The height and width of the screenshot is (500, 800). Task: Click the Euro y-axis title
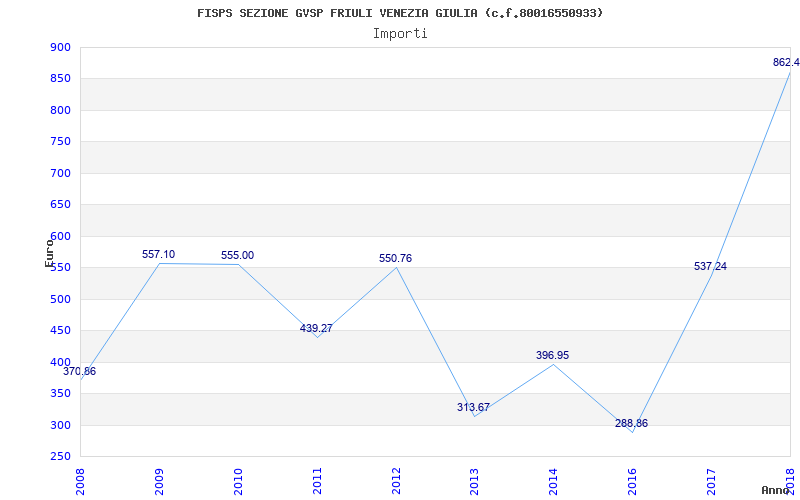(49, 253)
